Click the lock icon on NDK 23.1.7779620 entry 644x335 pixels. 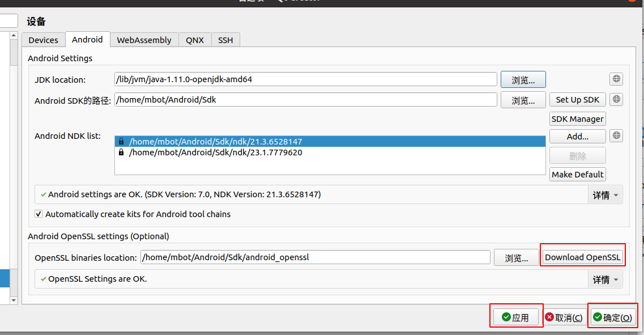click(121, 152)
